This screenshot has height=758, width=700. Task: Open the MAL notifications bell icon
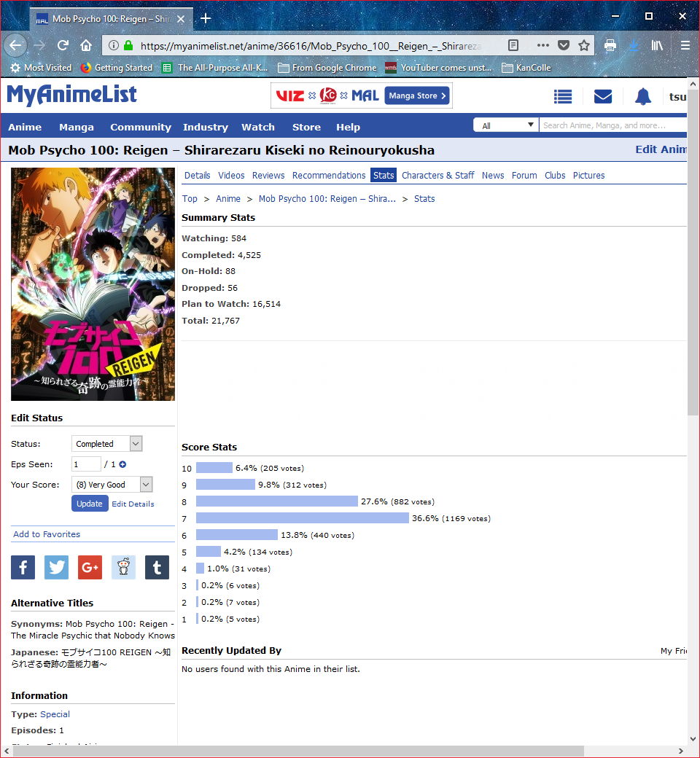643,97
